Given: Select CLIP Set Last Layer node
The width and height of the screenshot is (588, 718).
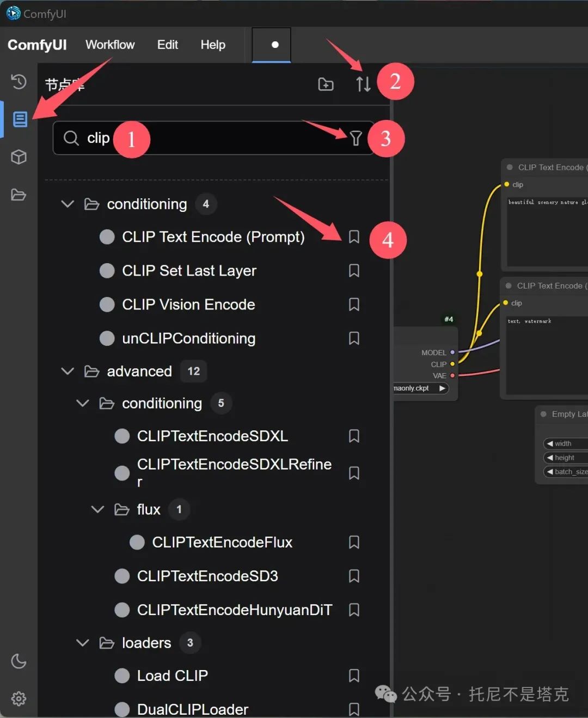Looking at the screenshot, I should pyautogui.click(x=189, y=271).
